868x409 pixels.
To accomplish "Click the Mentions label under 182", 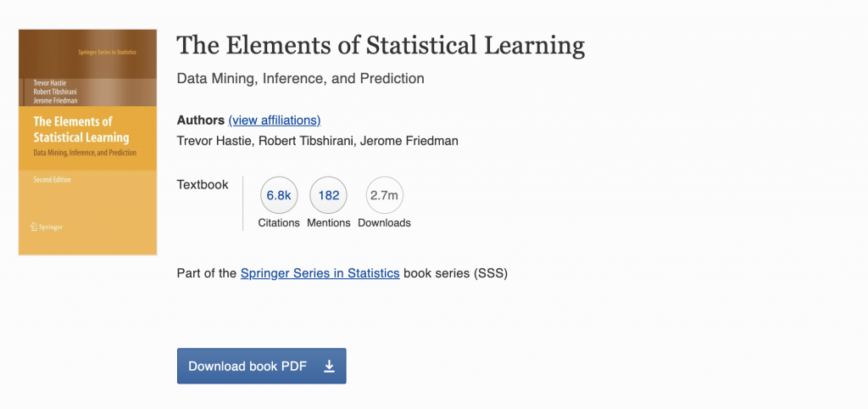I will click(329, 223).
